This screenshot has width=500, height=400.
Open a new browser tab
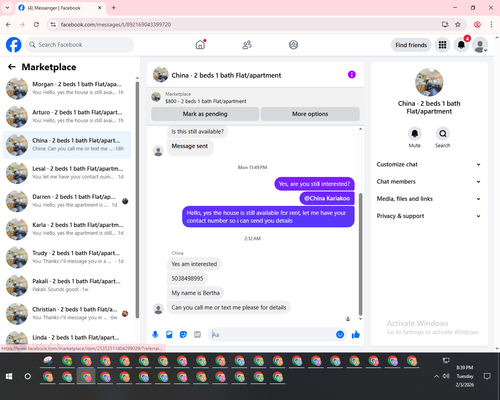click(x=114, y=7)
